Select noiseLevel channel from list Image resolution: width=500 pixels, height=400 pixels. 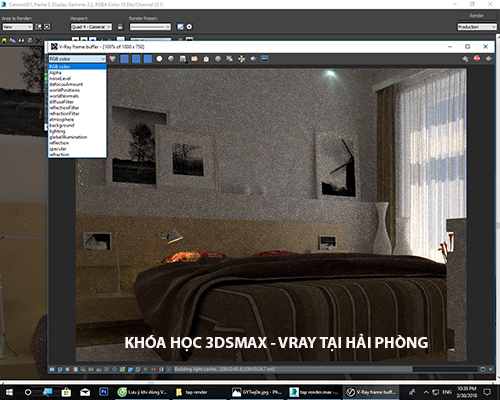point(77,78)
